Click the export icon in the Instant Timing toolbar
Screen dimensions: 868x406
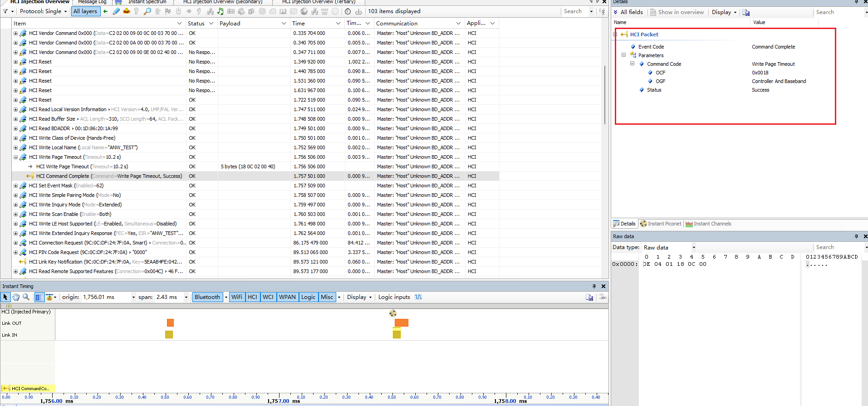point(589,297)
